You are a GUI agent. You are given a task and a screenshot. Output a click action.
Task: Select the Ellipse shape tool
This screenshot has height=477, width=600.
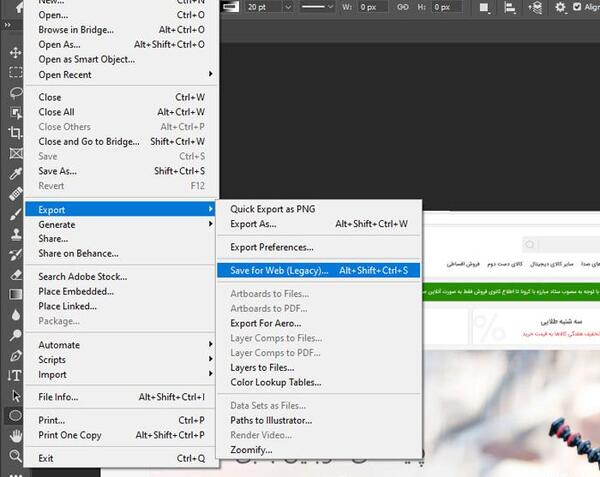15,415
